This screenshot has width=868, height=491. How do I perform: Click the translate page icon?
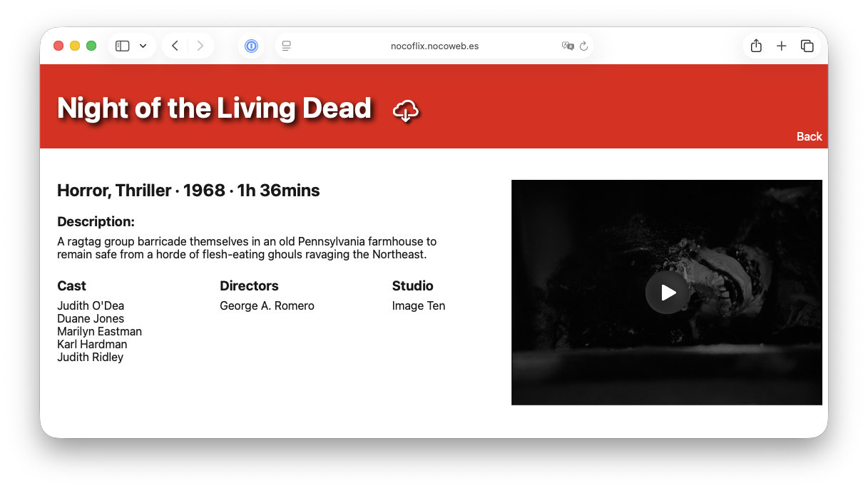pos(568,46)
